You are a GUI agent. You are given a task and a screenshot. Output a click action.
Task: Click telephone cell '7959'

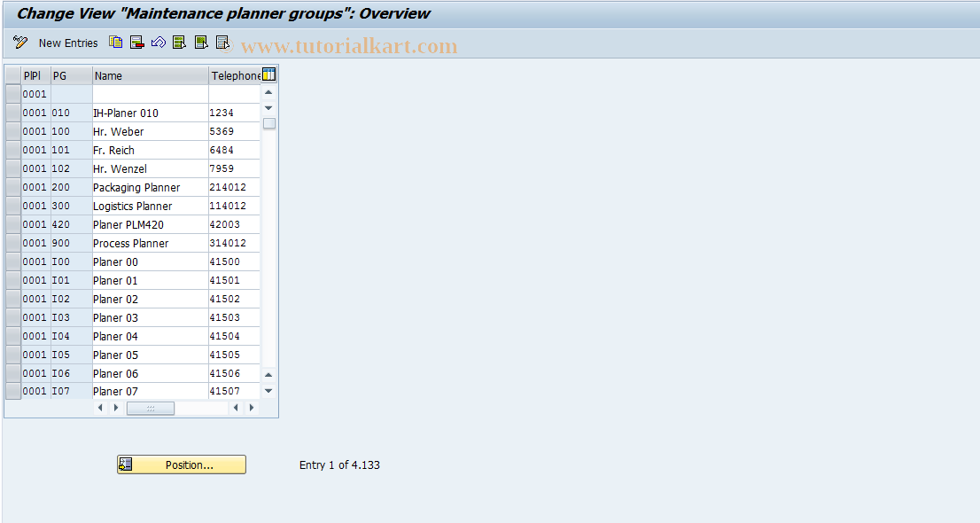pyautogui.click(x=235, y=168)
